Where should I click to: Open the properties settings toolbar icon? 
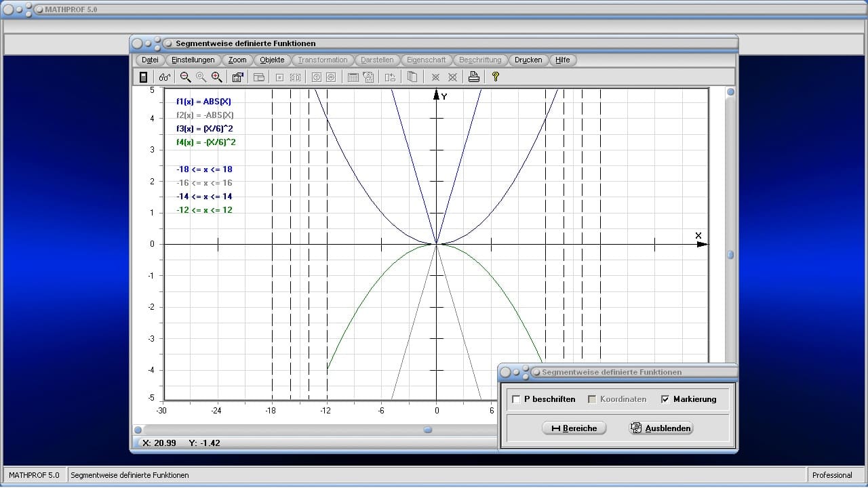(237, 77)
